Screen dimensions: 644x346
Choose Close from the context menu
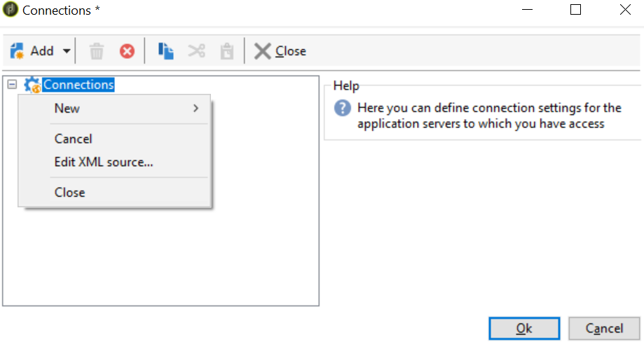114,193
